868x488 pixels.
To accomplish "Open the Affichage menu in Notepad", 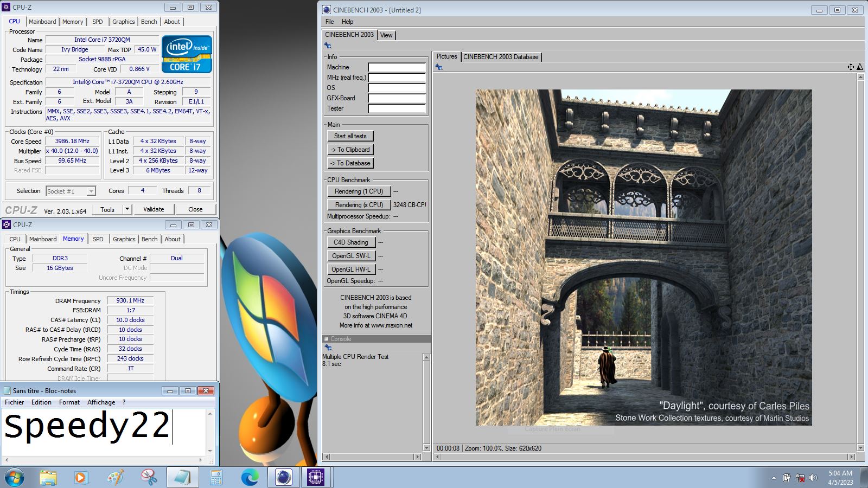I will pos(101,402).
